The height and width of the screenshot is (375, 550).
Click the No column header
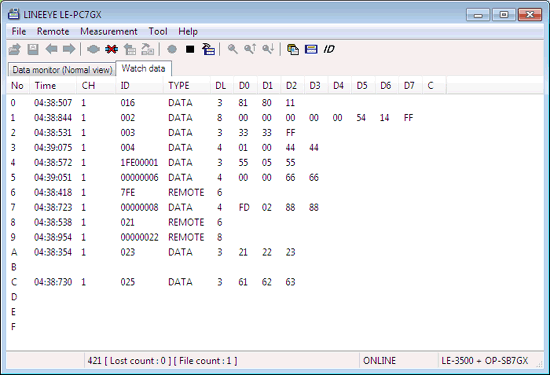(17, 86)
